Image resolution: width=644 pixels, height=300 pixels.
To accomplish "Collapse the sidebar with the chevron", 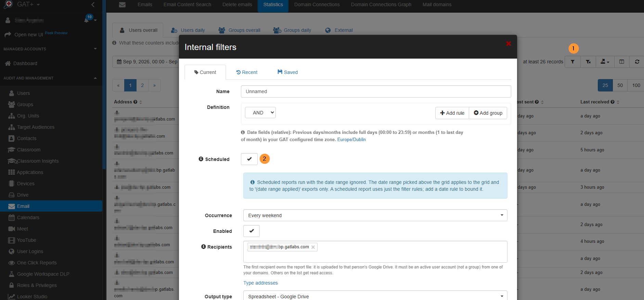I will (x=93, y=4).
